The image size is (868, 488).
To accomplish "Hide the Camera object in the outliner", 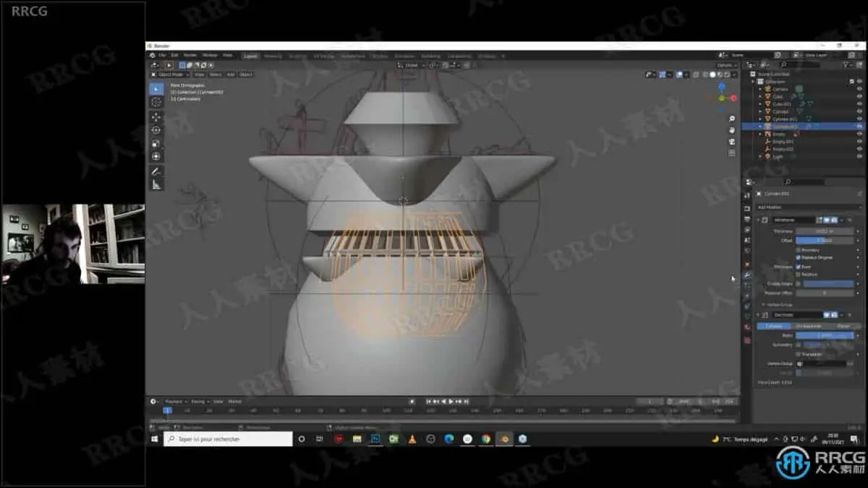I will pos(859,89).
